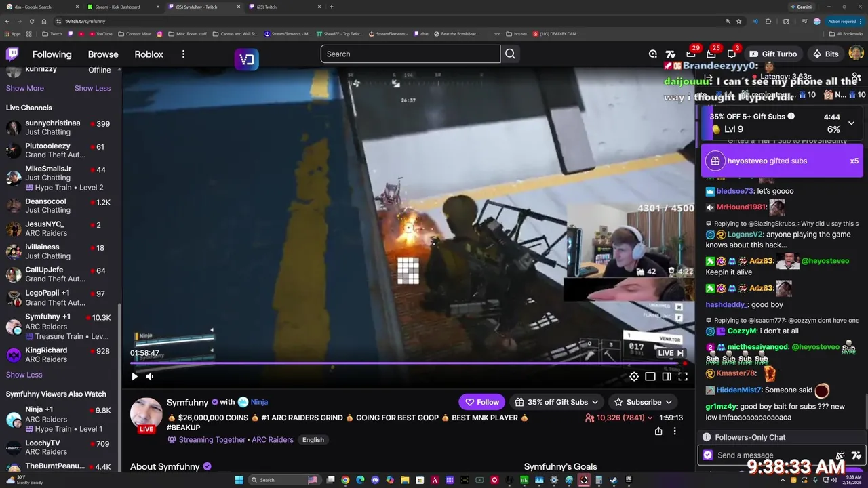Click the Windows Start button
868x488 pixels.
point(239,480)
